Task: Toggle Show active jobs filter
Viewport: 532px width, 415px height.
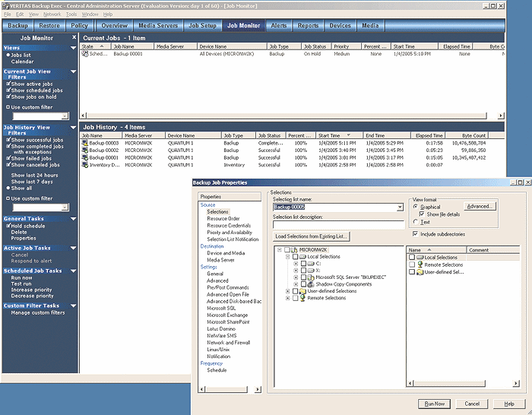Action: tap(8, 84)
